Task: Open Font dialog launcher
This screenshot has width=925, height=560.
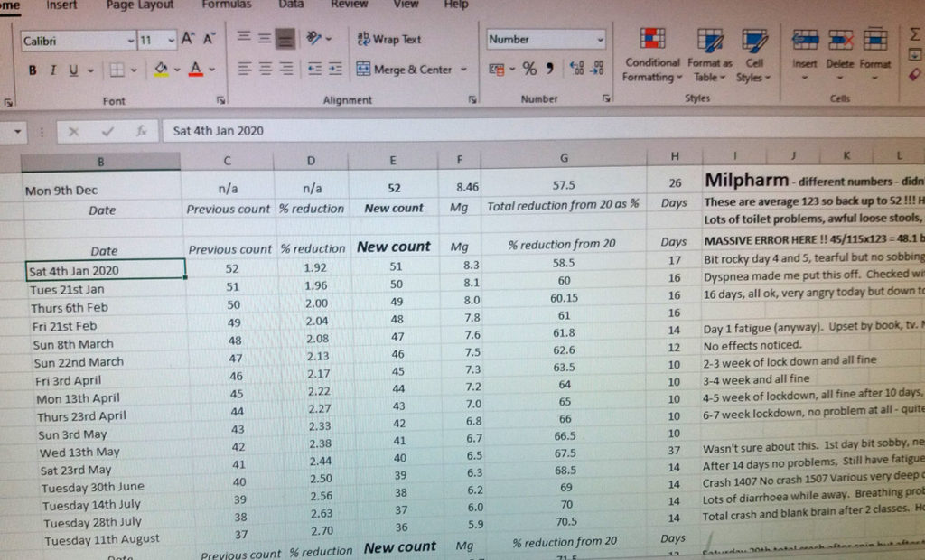Action: click(x=220, y=100)
